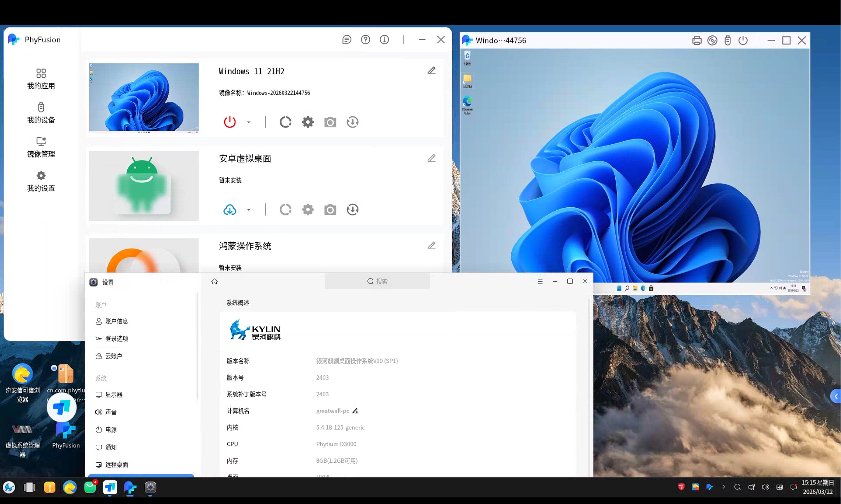This screenshot has width=841, height=504.
Task: Restart the Windows 11 VM
Action: pos(285,122)
